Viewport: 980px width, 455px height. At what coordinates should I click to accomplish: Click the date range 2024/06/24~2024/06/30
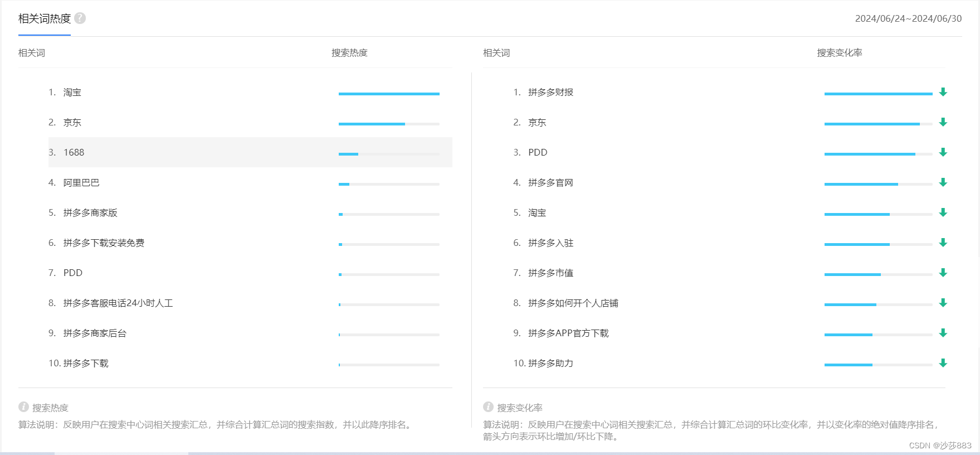tap(908, 18)
